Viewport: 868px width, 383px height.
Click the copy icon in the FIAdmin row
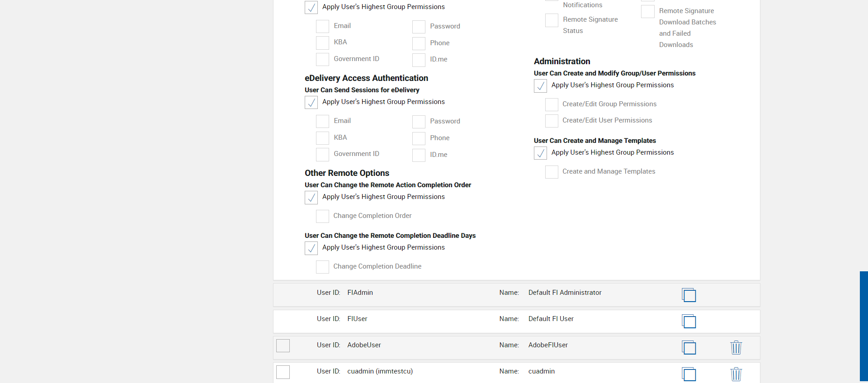point(689,295)
